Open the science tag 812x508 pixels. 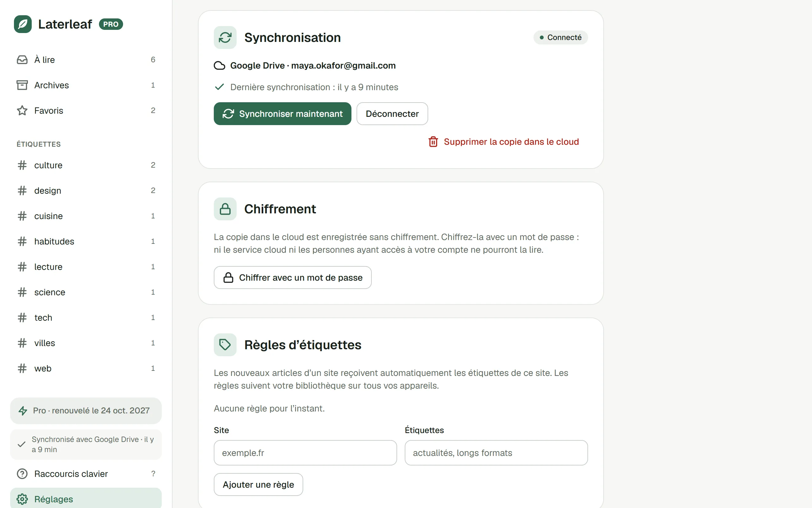(x=86, y=292)
